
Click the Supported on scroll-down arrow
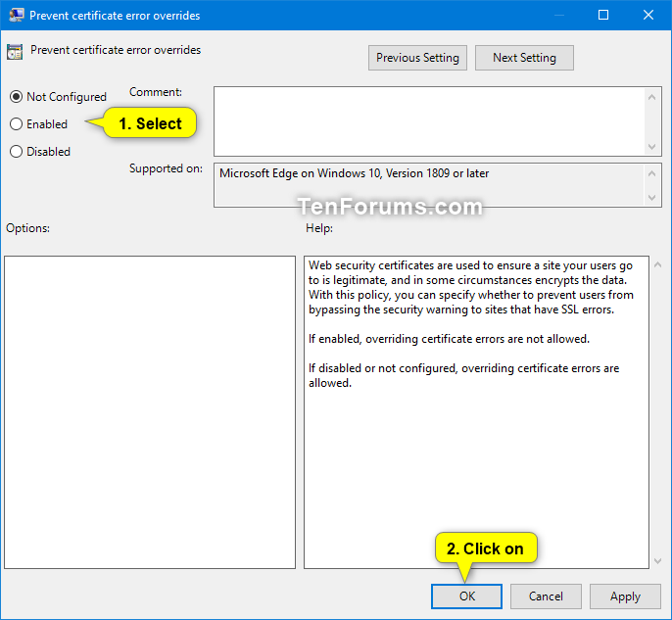click(651, 198)
